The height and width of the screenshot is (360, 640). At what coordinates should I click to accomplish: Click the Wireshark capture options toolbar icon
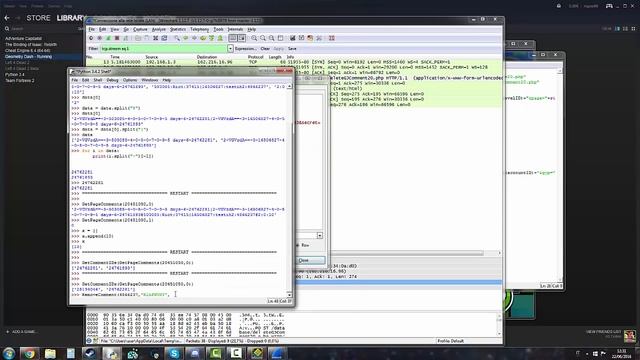pos(100,38)
